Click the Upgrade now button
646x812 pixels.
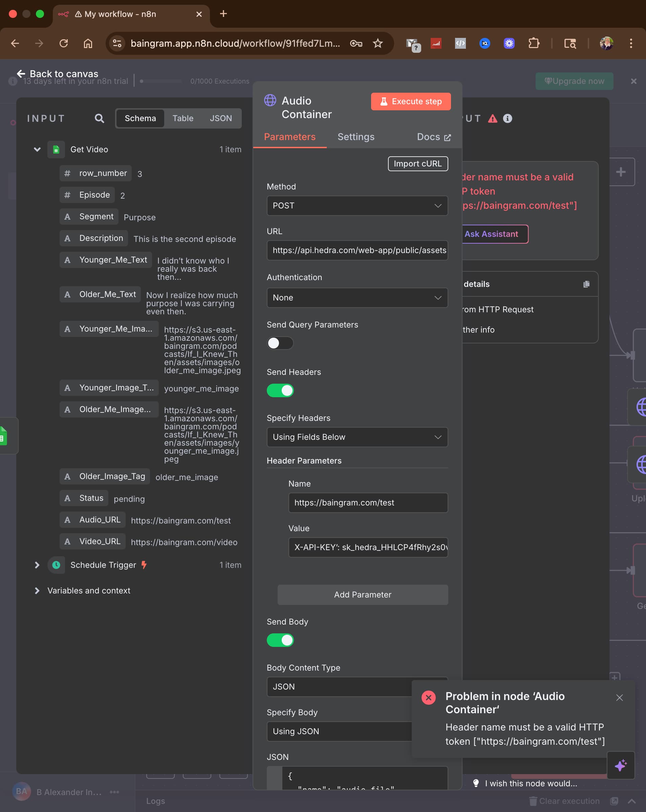(574, 81)
